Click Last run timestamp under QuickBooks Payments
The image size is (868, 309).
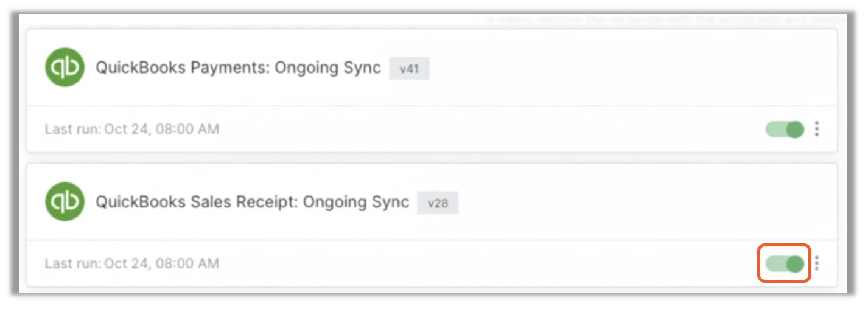point(132,129)
